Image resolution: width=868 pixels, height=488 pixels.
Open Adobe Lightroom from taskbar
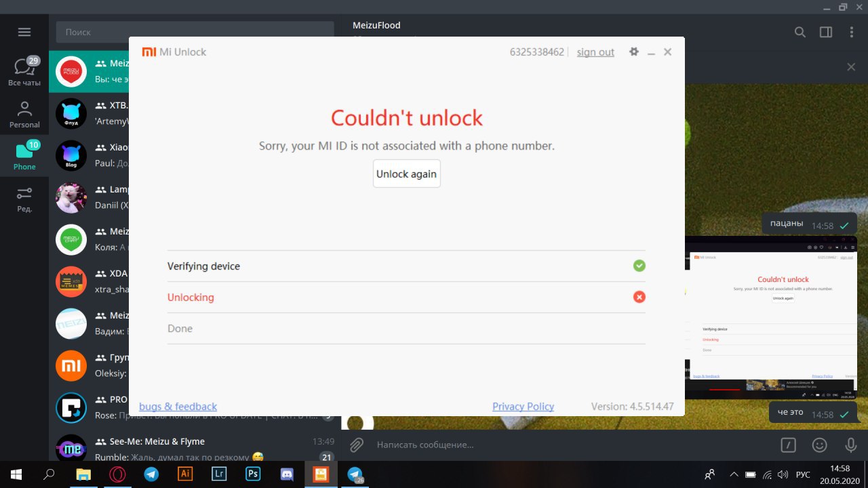point(218,474)
